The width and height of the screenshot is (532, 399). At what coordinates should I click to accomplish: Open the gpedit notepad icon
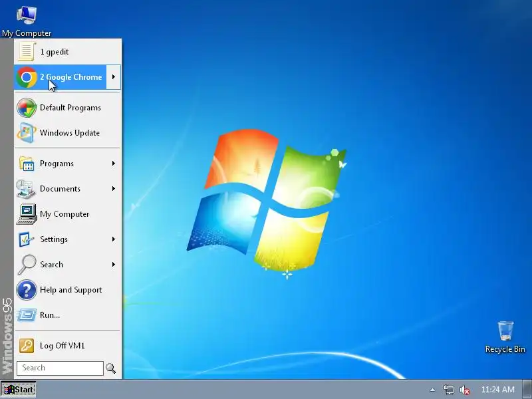[x=27, y=52]
